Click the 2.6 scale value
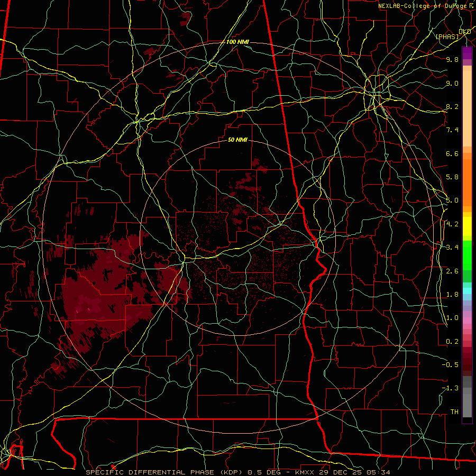 [x=452, y=271]
